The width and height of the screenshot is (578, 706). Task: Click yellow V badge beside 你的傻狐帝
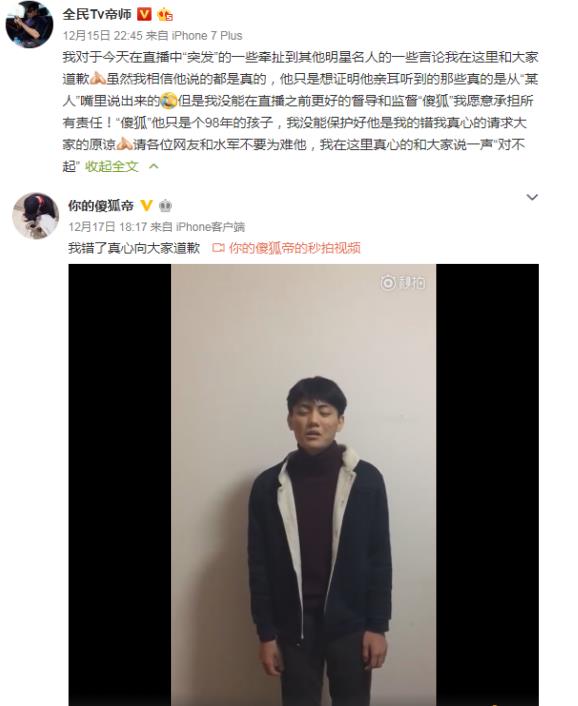coord(146,206)
